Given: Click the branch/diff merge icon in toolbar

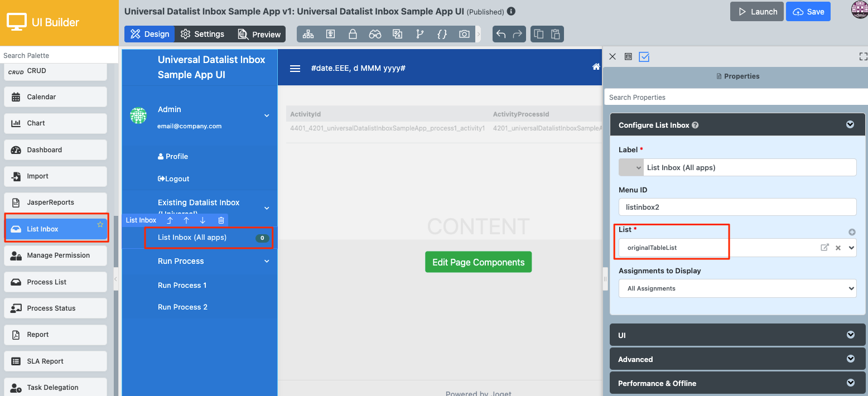Looking at the screenshot, I should [419, 34].
